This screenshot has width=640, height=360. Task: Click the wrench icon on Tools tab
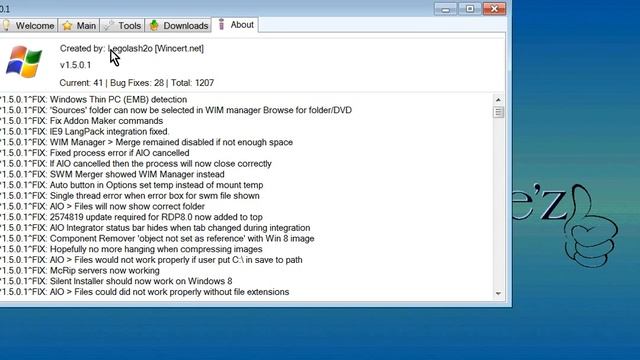[109, 26]
